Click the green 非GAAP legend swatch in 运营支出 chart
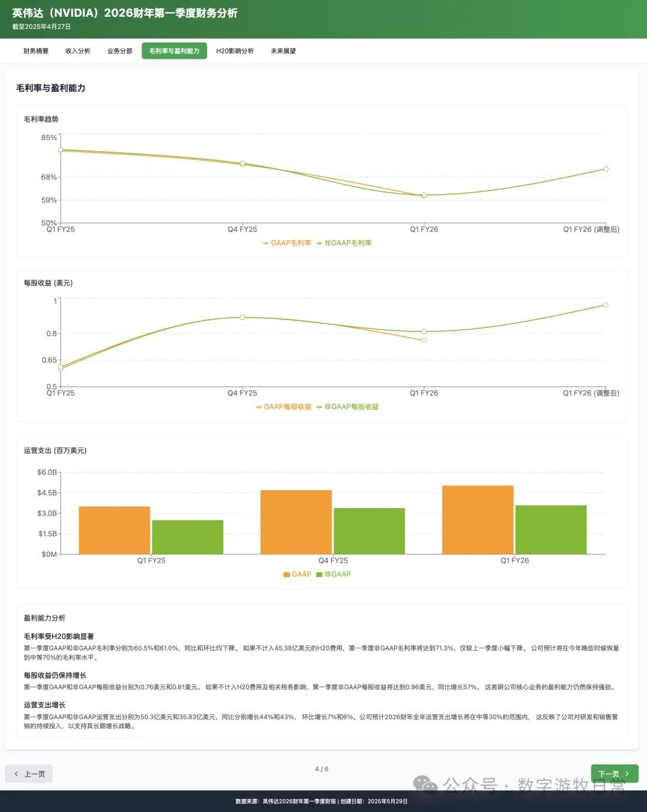 click(x=320, y=574)
